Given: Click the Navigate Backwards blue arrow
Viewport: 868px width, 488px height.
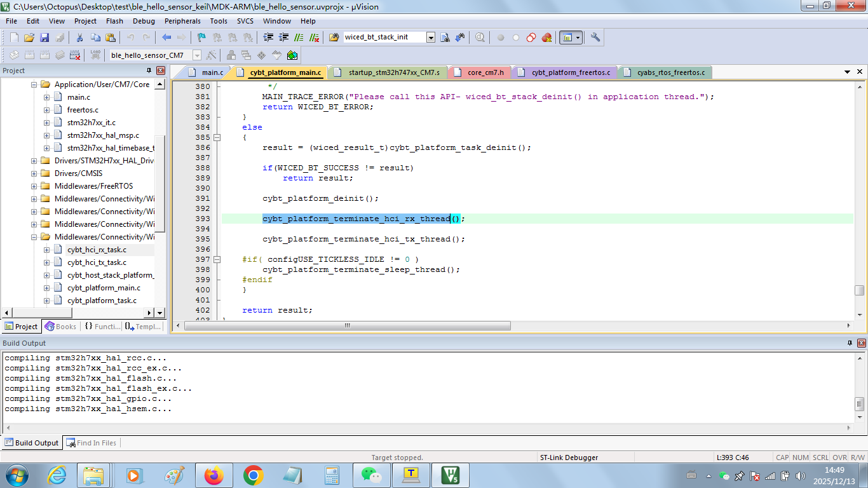Looking at the screenshot, I should click(166, 37).
